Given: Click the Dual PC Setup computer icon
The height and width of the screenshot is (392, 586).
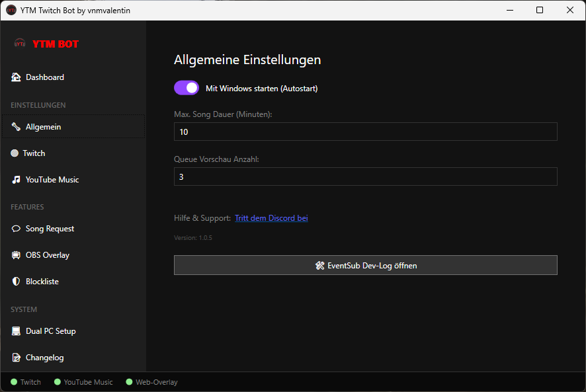Looking at the screenshot, I should pos(16,331).
